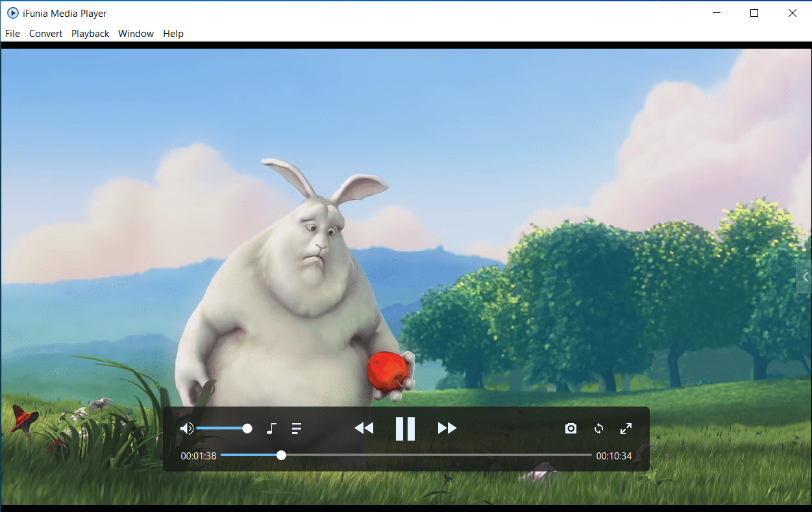
Task: Fast forward the video
Action: (447, 428)
